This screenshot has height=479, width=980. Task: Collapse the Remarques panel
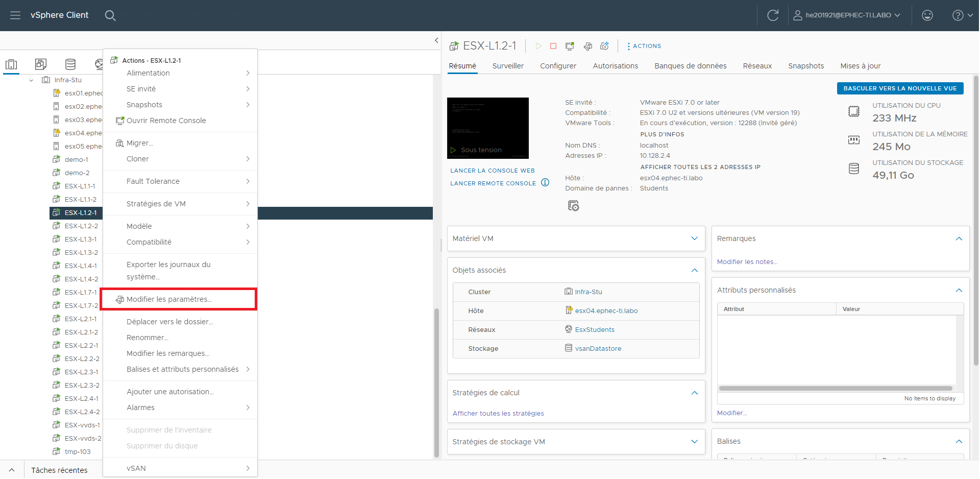click(959, 238)
